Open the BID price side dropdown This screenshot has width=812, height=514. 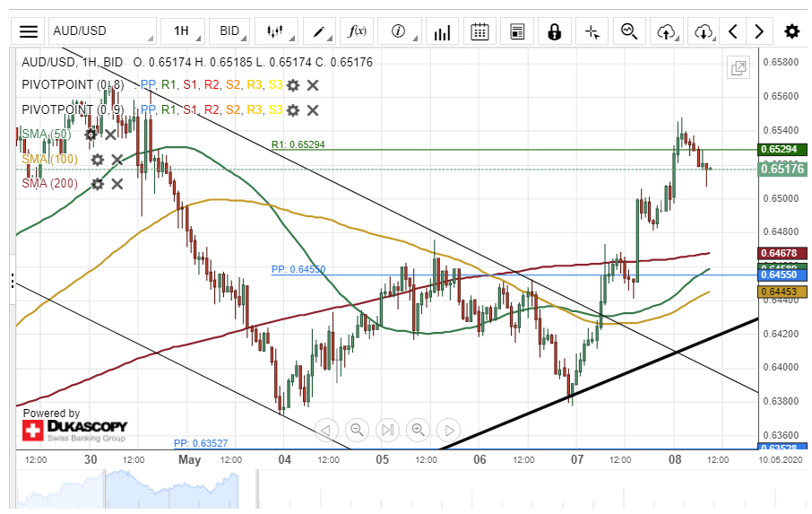[230, 31]
